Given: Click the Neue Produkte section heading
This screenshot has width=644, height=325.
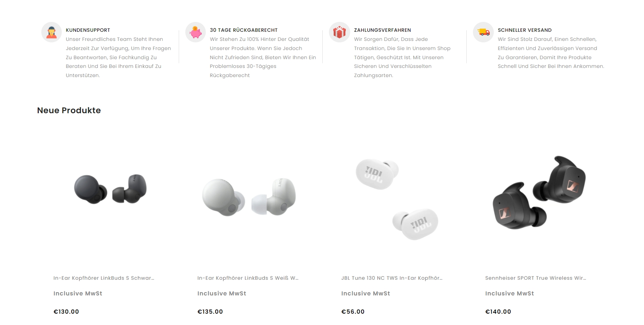Looking at the screenshot, I should 69,110.
